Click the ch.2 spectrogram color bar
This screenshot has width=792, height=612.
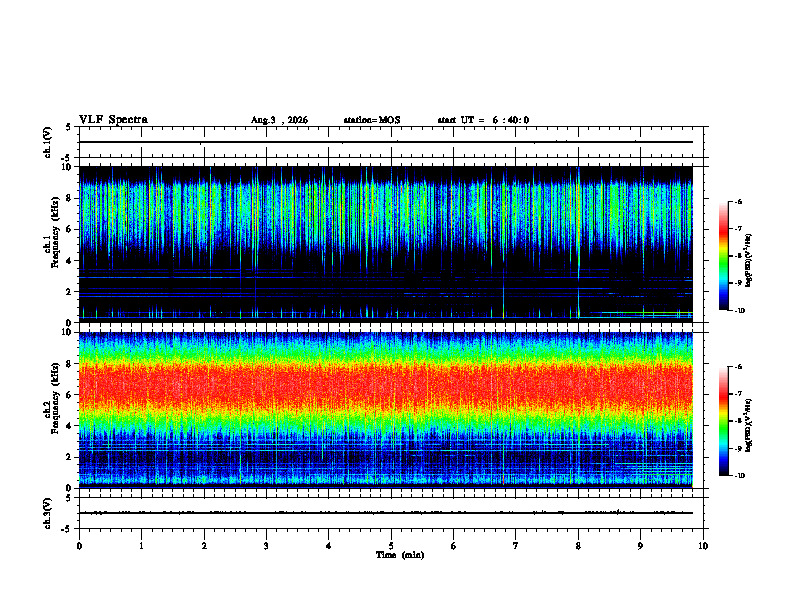pyautogui.click(x=723, y=421)
